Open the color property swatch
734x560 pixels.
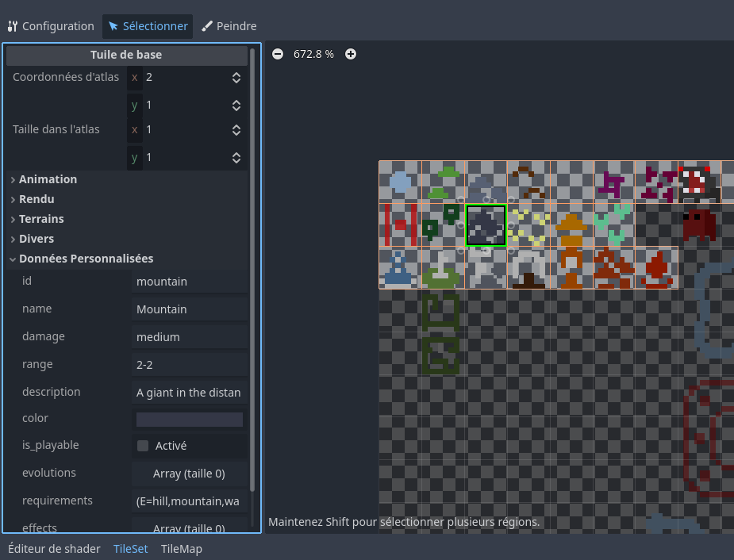click(x=189, y=419)
